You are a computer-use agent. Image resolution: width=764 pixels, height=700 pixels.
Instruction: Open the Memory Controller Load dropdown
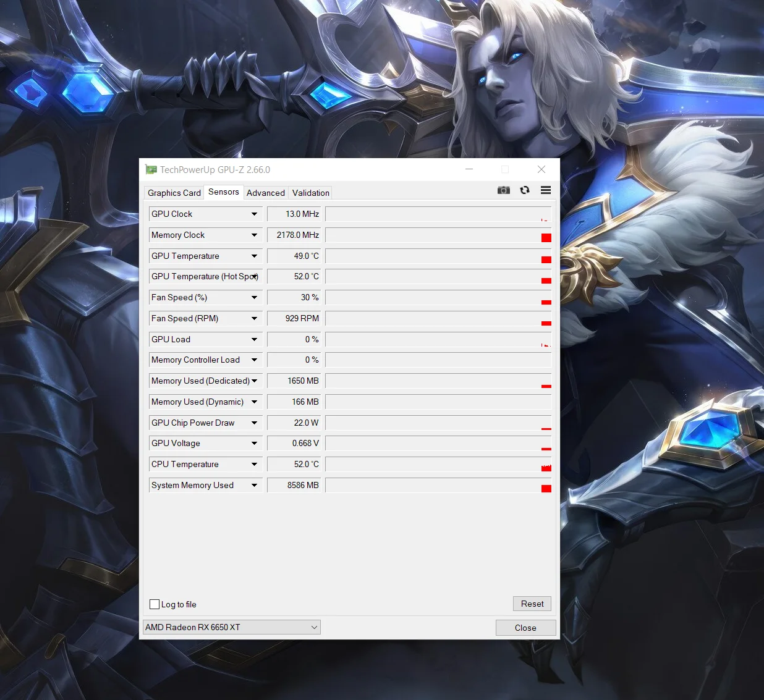click(254, 360)
